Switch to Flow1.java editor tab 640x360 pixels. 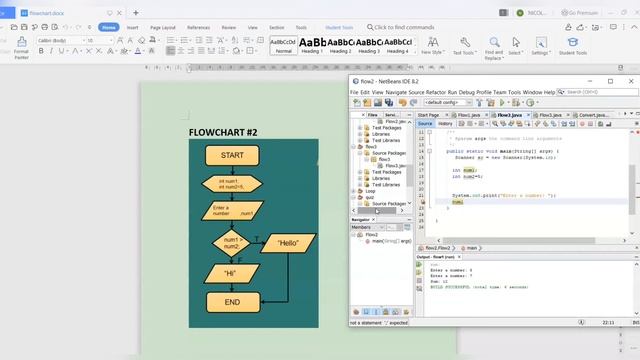pos(469,115)
